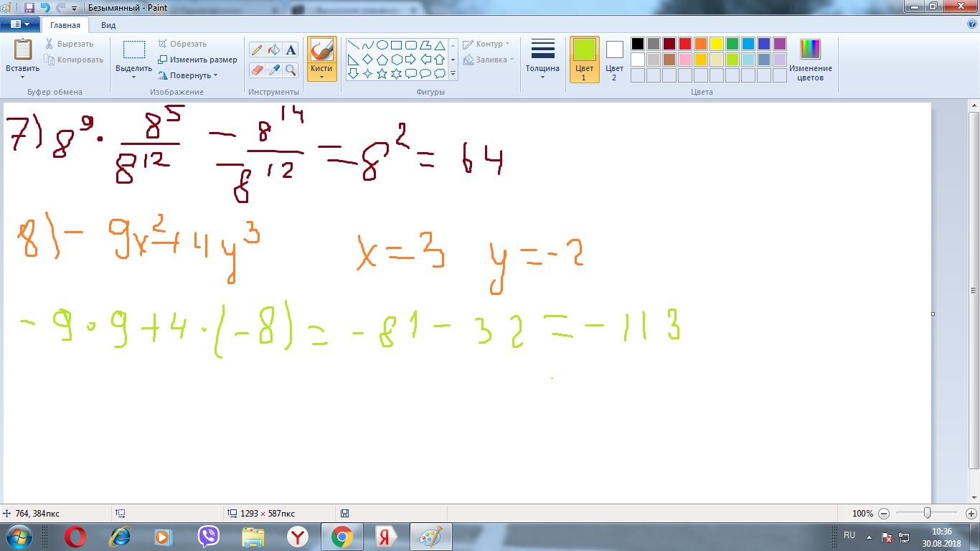
Task: Choose the Pentagon shape
Action: coord(382,59)
